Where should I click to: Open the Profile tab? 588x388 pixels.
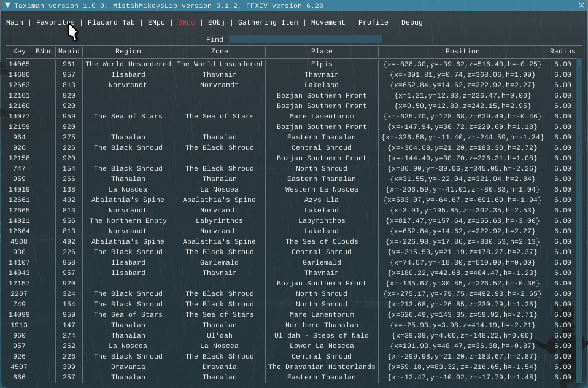tap(373, 23)
